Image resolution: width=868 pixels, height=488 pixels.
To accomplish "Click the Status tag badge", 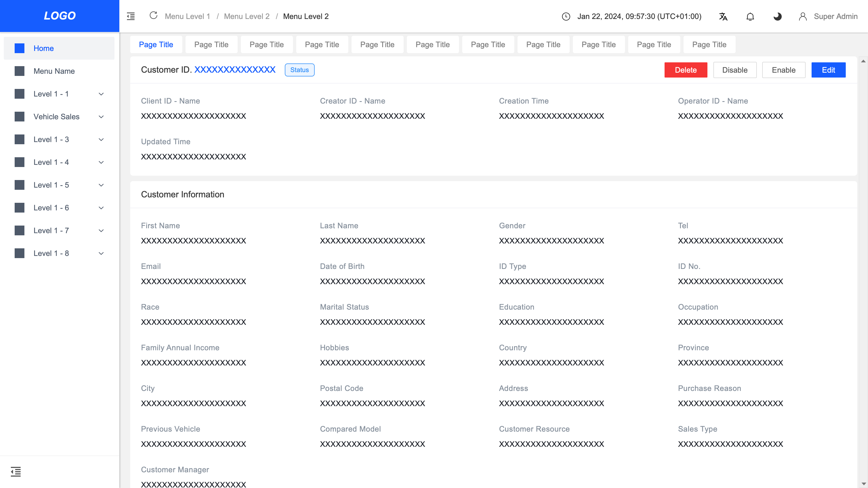I will (299, 70).
